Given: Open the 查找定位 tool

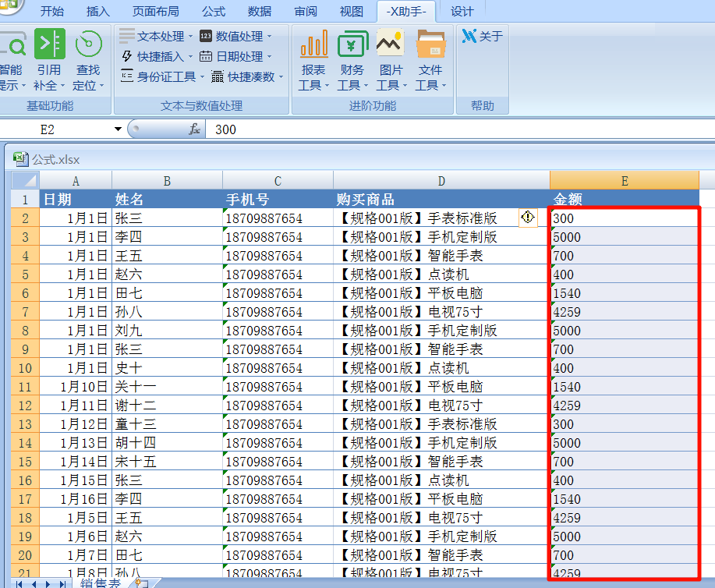Looking at the screenshot, I should pos(88,59).
